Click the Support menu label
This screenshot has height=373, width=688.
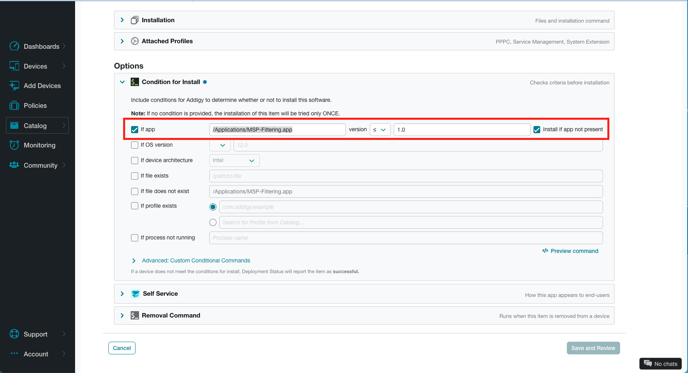[36, 334]
